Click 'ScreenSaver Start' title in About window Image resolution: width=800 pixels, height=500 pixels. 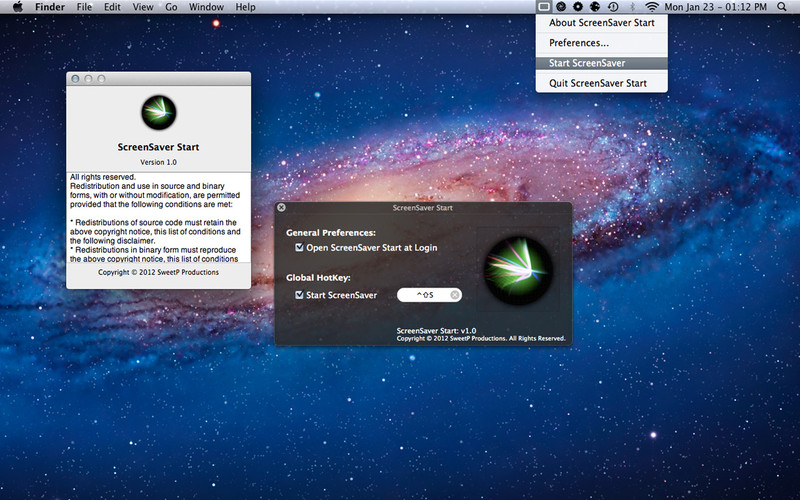tap(158, 147)
